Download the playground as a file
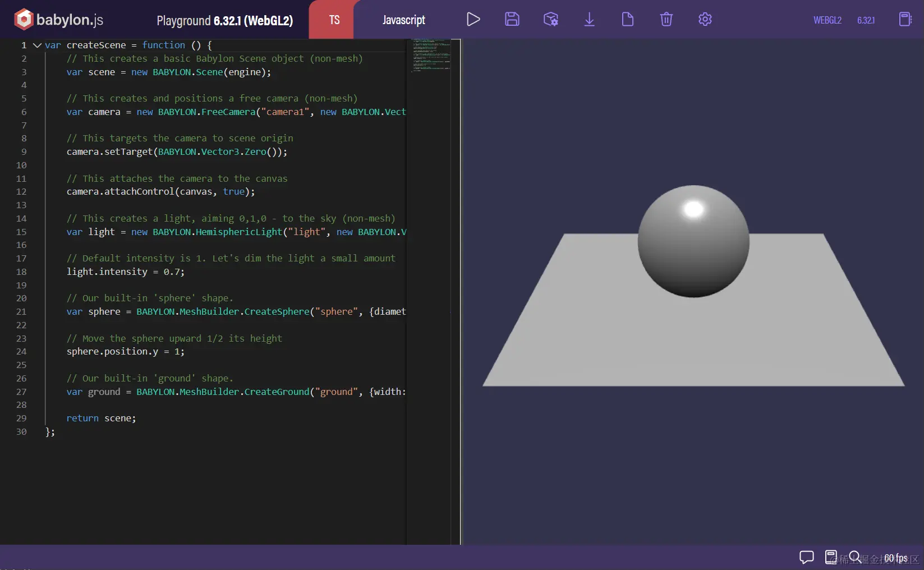 pyautogui.click(x=589, y=20)
